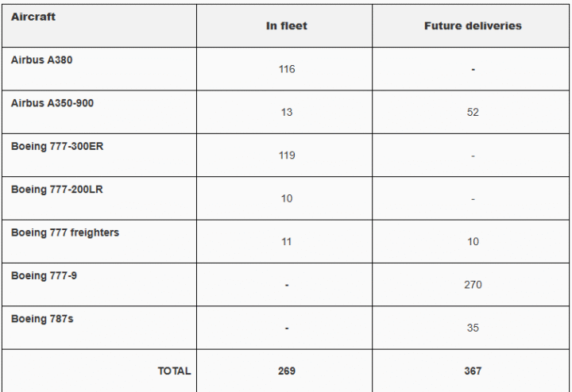This screenshot has height=392, width=572.
Task: Click the Boeing 777 freighters label
Action: click(x=65, y=233)
